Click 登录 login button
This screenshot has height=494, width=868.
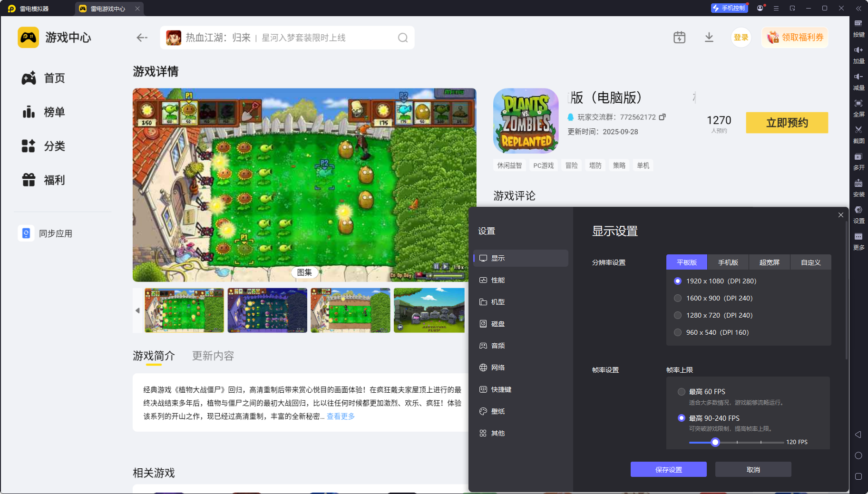click(x=741, y=38)
